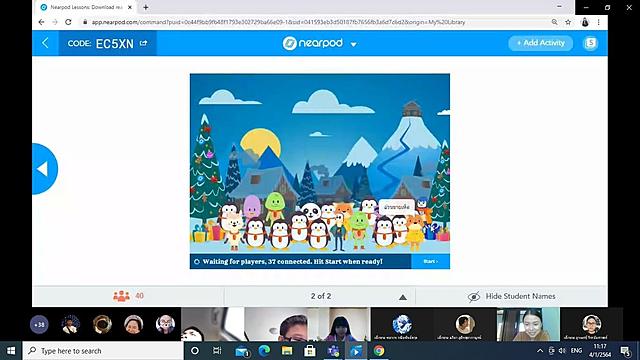Viewport: 640px width, 360px height.
Task: Open File Explorer from taskbar
Action: tap(287, 351)
